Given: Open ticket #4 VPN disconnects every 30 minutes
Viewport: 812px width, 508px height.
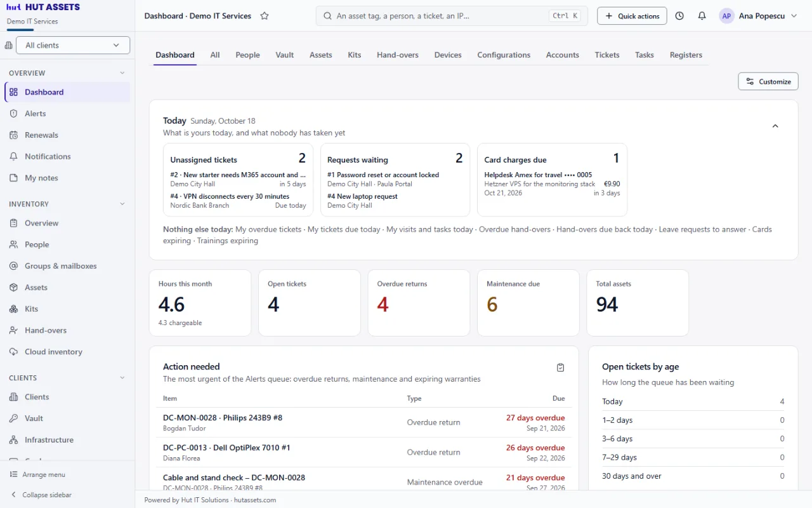Looking at the screenshot, I should 238,201.
